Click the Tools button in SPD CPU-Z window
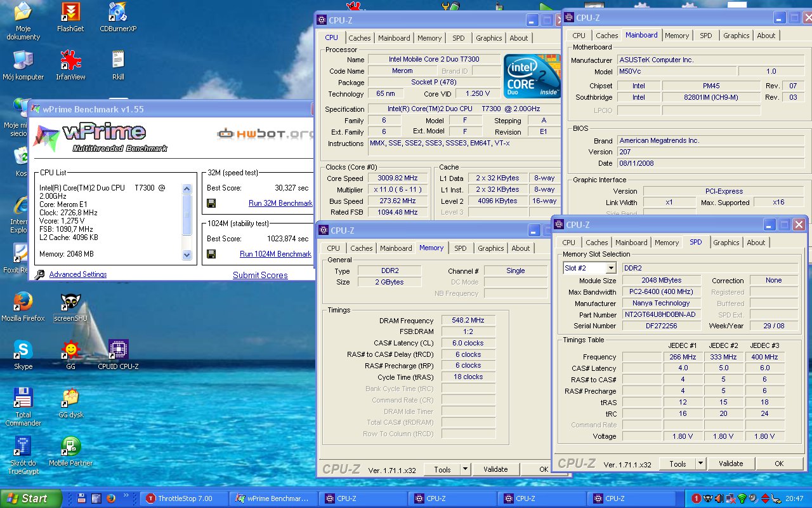 678,464
